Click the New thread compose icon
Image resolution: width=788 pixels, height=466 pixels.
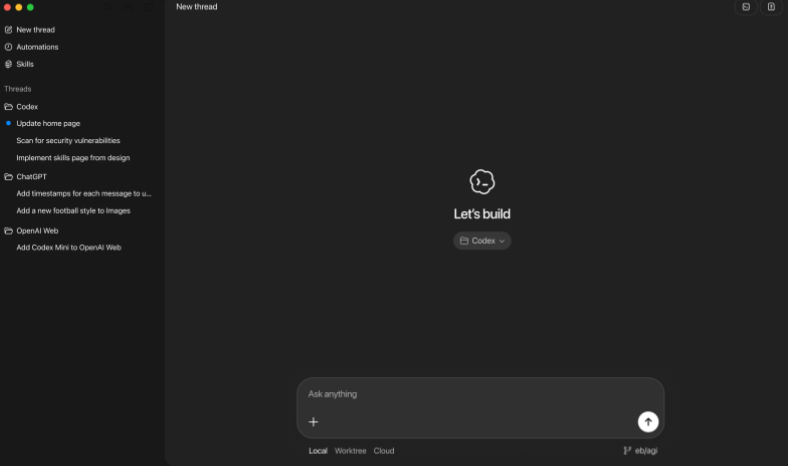pyautogui.click(x=9, y=30)
